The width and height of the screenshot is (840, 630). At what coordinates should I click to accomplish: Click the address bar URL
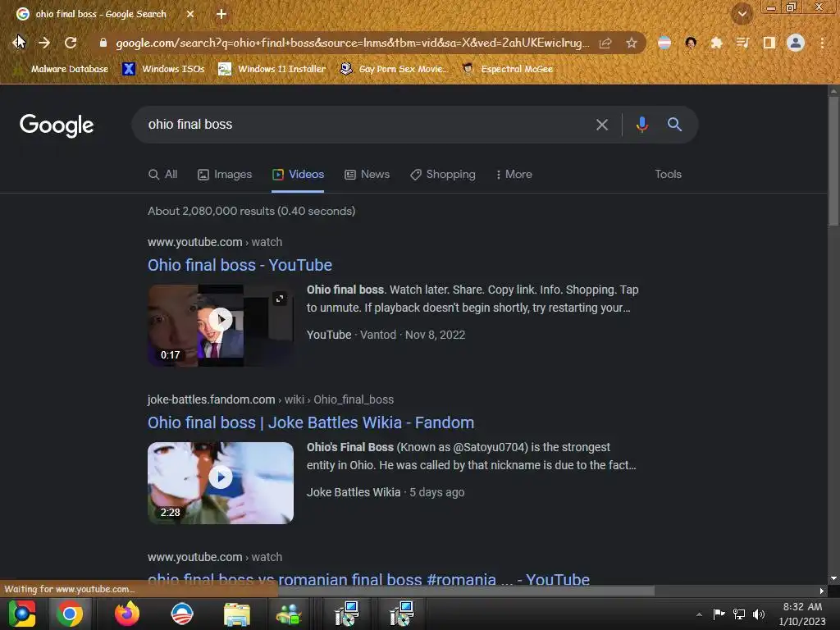tap(352, 43)
